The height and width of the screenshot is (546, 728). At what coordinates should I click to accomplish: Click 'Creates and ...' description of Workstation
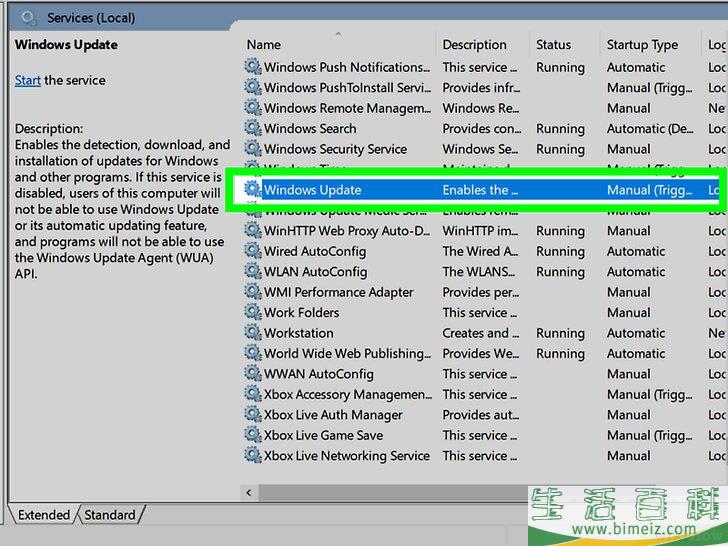(x=481, y=333)
